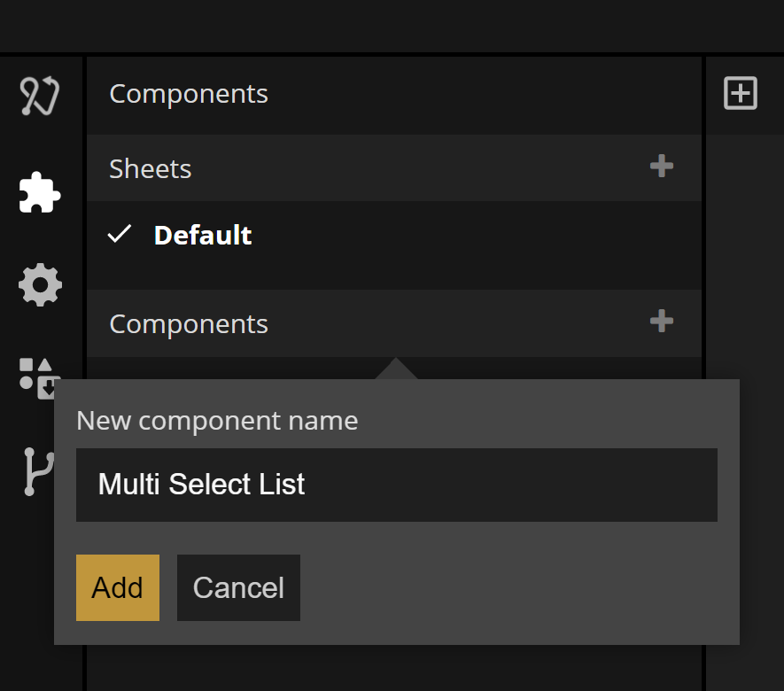Cancel the new component popup
Image resolution: width=784 pixels, height=691 pixels.
coord(238,587)
